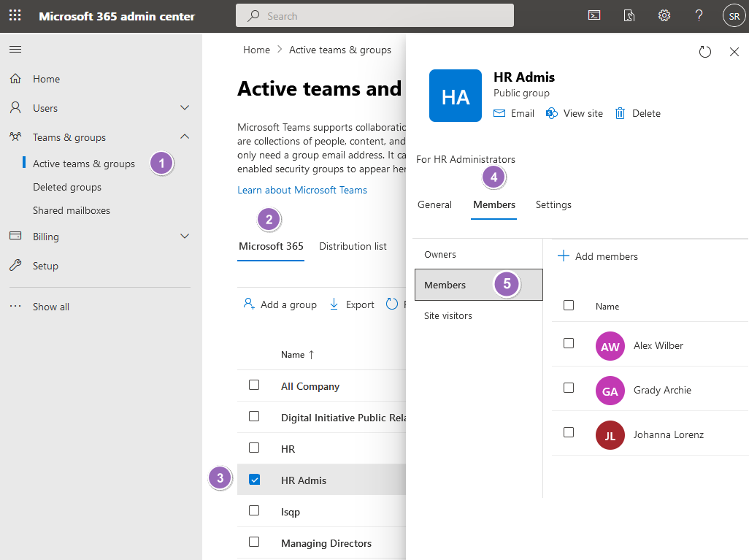Click the View site SharePoint icon
Image resolution: width=749 pixels, height=560 pixels.
[552, 113]
